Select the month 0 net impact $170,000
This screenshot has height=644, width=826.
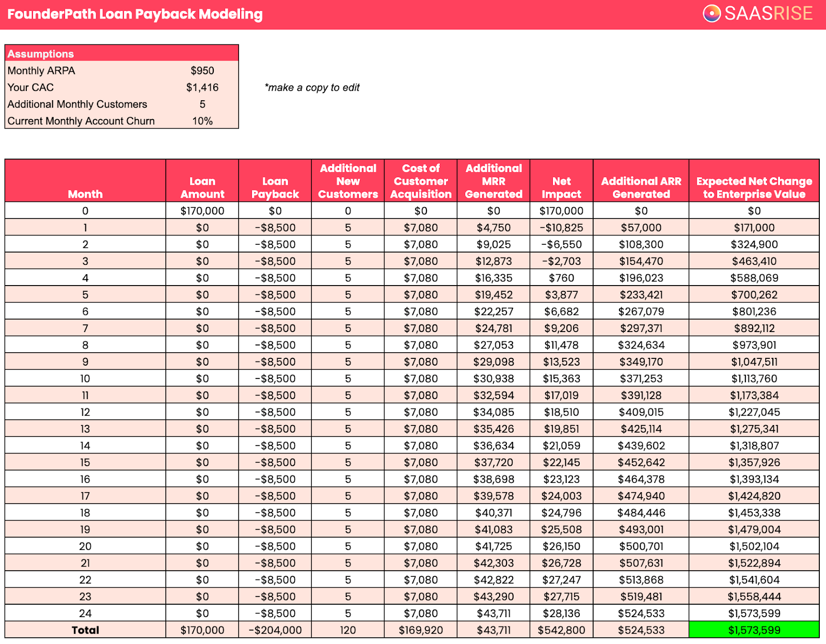pos(562,211)
